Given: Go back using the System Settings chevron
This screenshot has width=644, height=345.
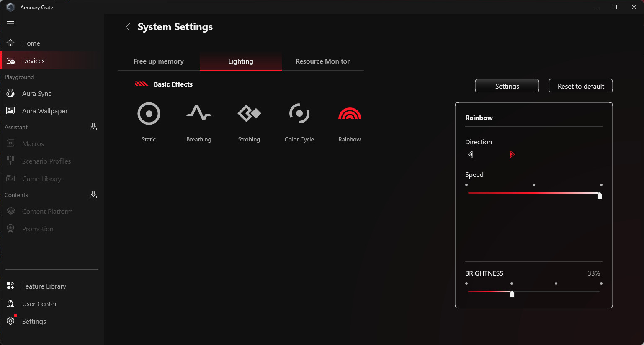Looking at the screenshot, I should pyautogui.click(x=128, y=27).
